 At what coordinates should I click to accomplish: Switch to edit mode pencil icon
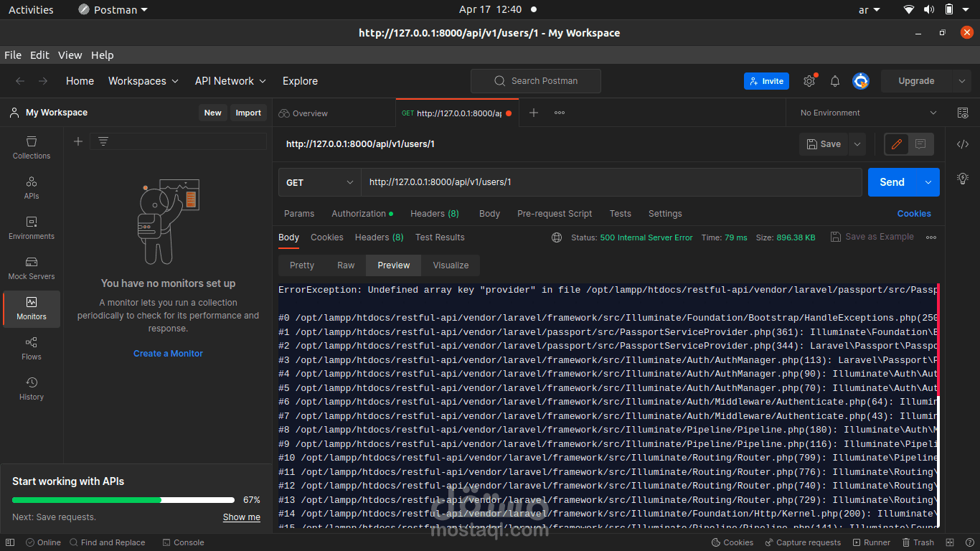pyautogui.click(x=896, y=144)
